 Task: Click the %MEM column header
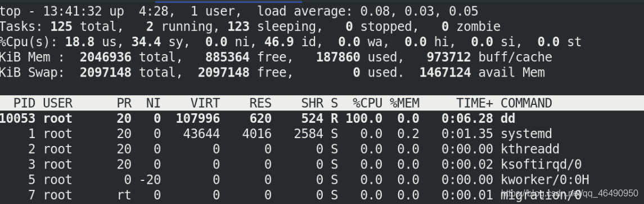(x=404, y=103)
